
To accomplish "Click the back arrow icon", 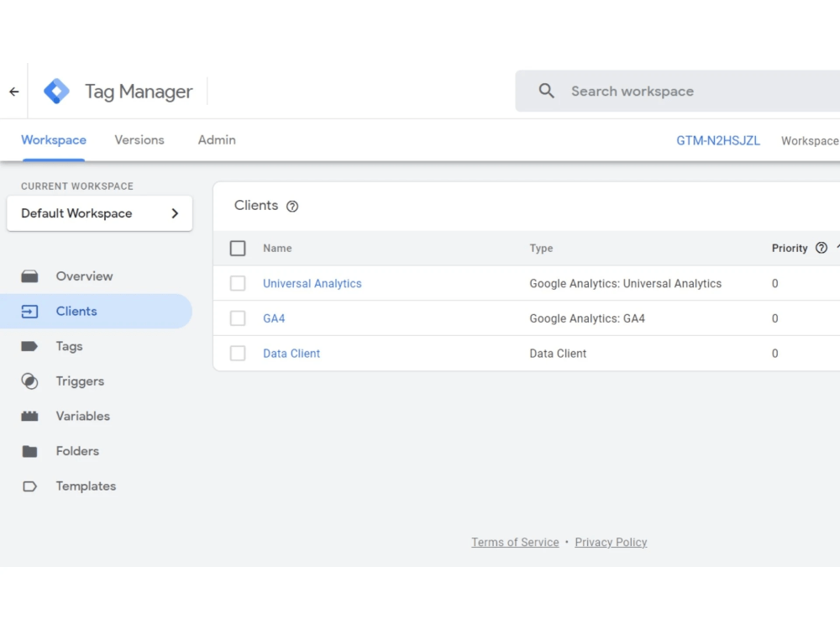I will (x=14, y=92).
